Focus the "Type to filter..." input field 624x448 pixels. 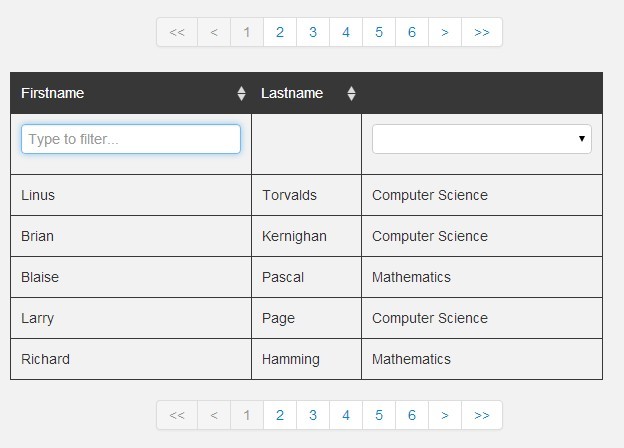(x=131, y=139)
